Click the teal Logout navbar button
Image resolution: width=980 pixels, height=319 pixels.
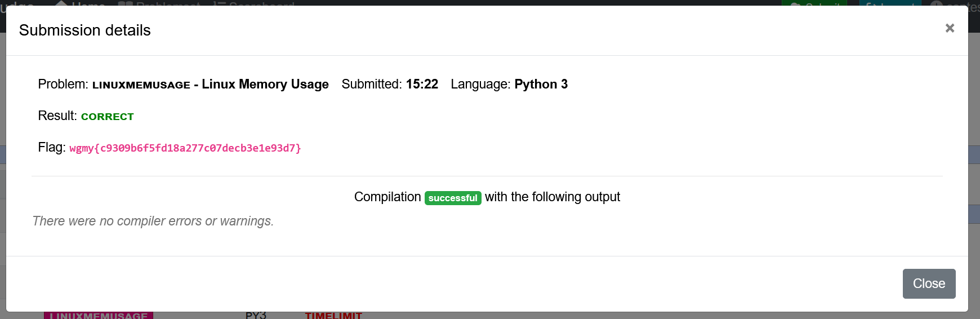(x=890, y=3)
